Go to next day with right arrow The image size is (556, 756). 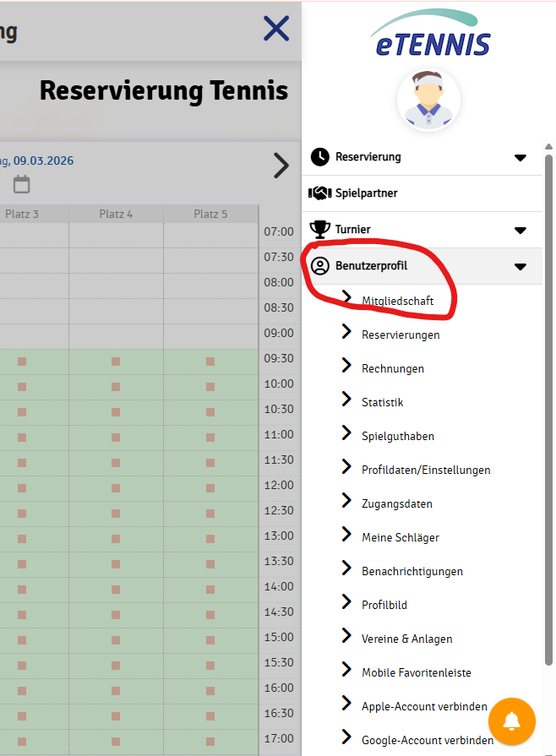click(281, 166)
